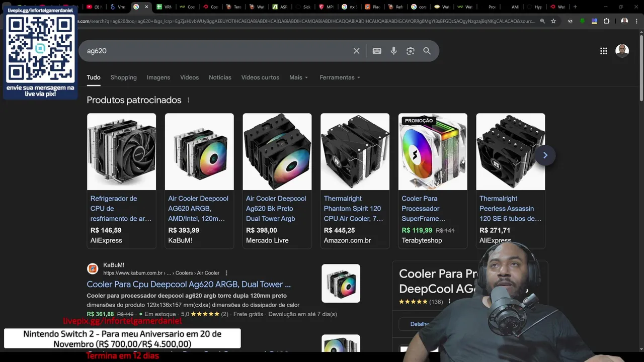Switch to the Shopping tab
The width and height of the screenshot is (644, 362).
pyautogui.click(x=124, y=77)
